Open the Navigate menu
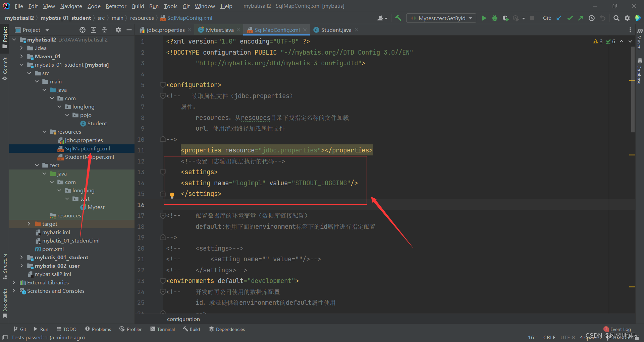The width and height of the screenshot is (644, 342). coord(71,6)
